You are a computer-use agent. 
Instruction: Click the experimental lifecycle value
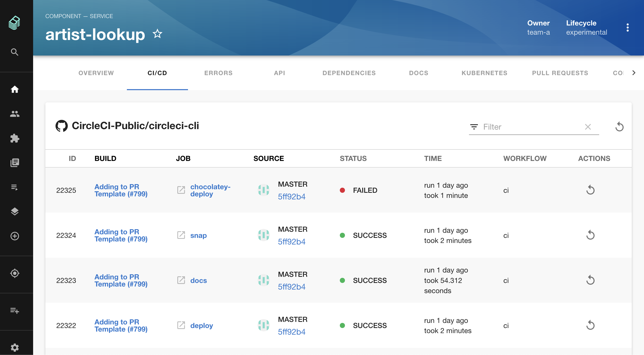point(587,32)
